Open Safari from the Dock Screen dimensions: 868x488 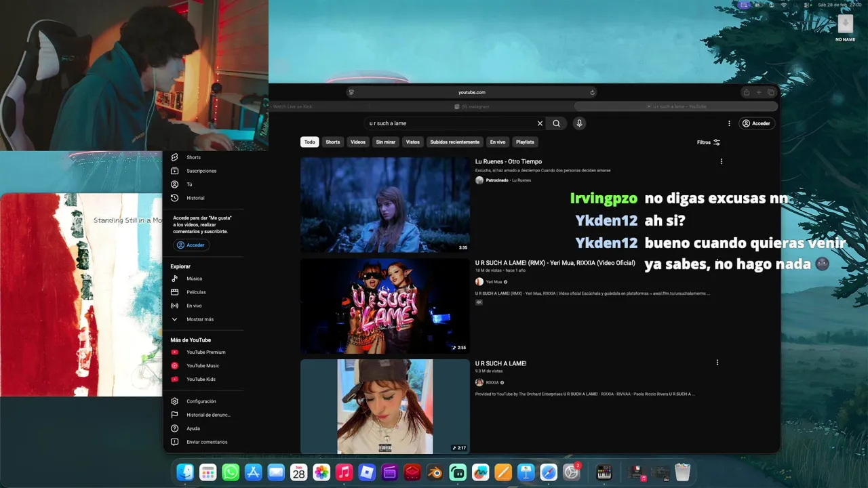tap(549, 472)
